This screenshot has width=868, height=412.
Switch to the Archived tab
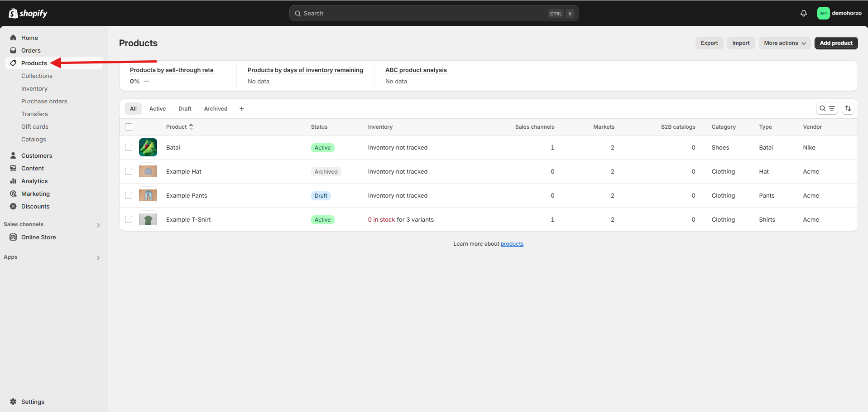click(216, 109)
